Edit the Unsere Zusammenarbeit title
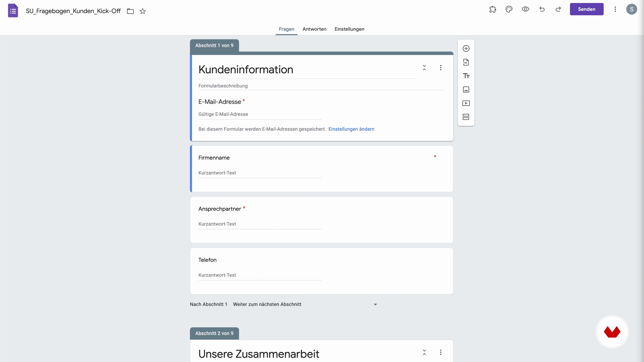Viewport: 644px width, 362px height. [259, 354]
